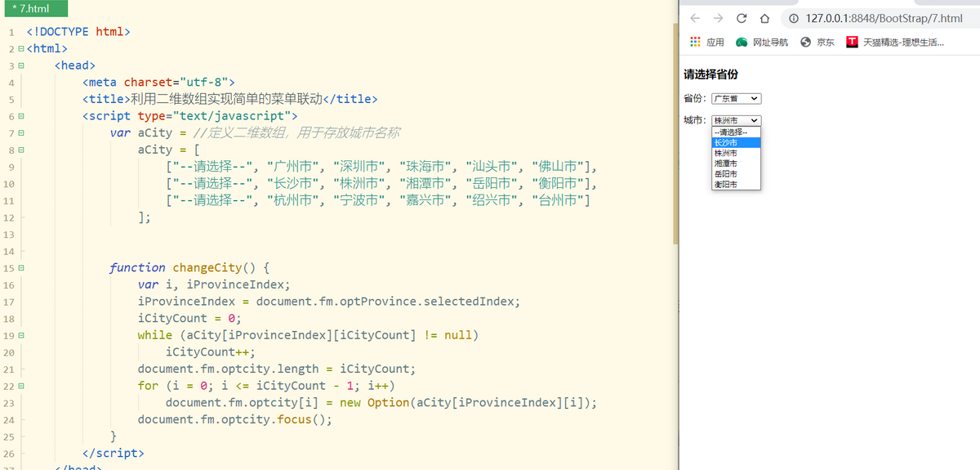
Task: Click the <!DOCTYPE html> text on line 1
Action: tap(78, 32)
